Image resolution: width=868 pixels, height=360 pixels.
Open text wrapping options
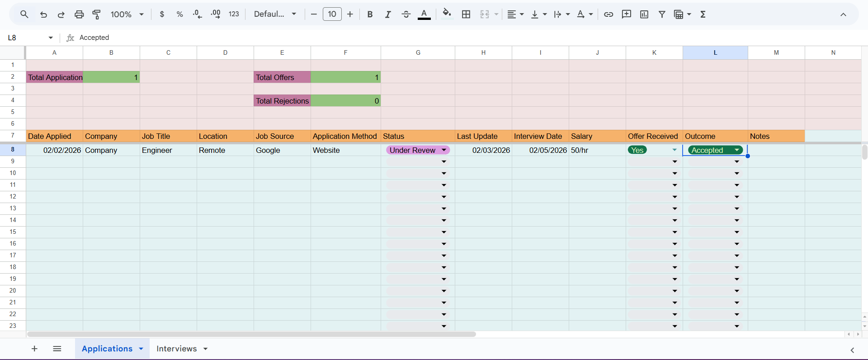tap(562, 14)
